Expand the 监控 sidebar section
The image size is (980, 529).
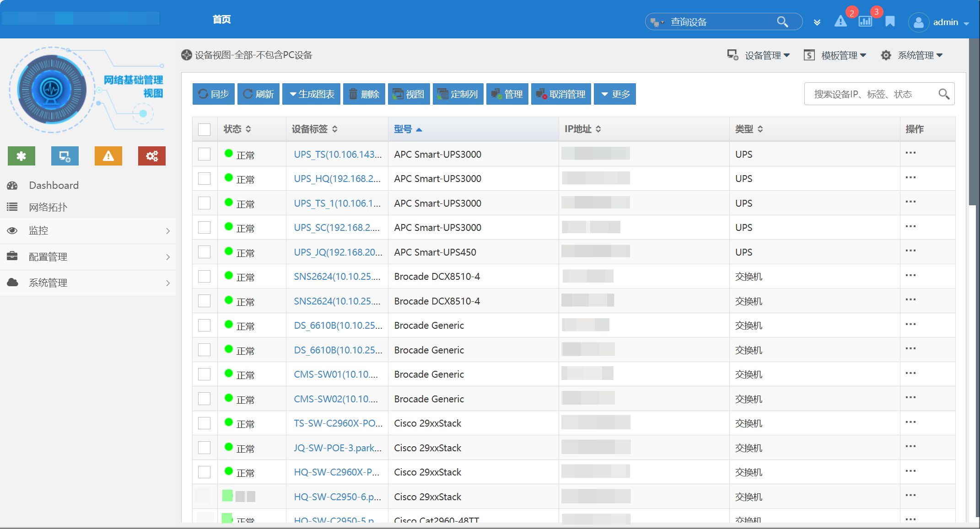88,230
